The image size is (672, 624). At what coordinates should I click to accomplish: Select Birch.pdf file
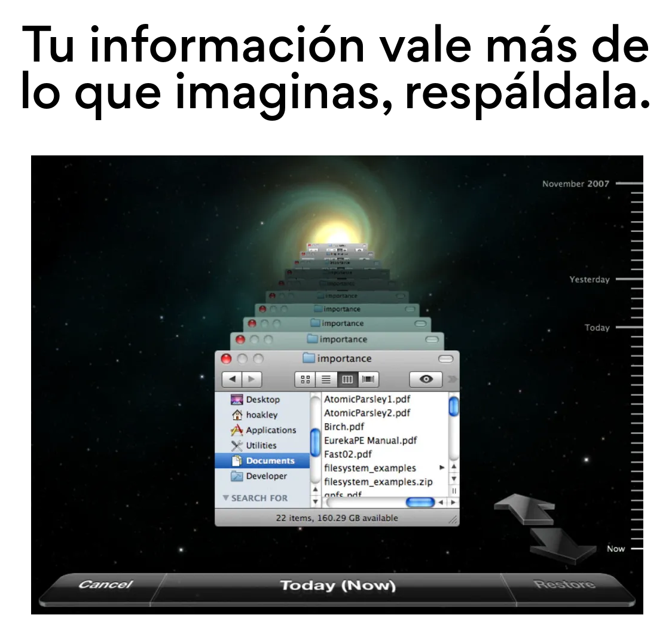click(x=344, y=426)
